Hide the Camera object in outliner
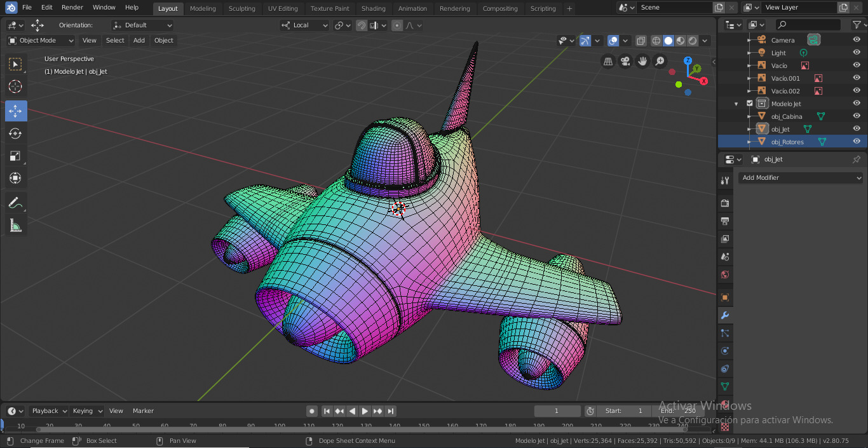 857,40
